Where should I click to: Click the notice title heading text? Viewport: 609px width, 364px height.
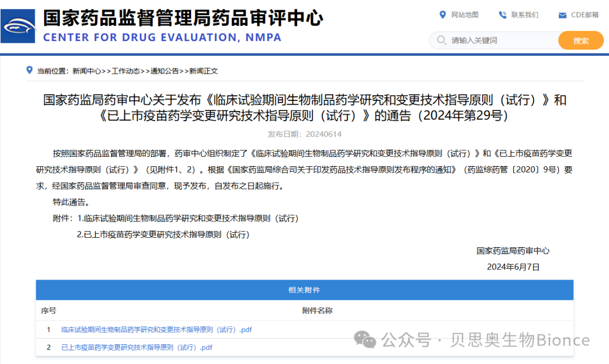(304, 108)
